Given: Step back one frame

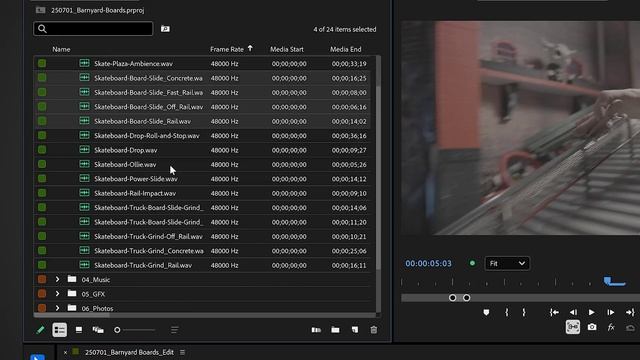Looking at the screenshot, I should 573,312.
